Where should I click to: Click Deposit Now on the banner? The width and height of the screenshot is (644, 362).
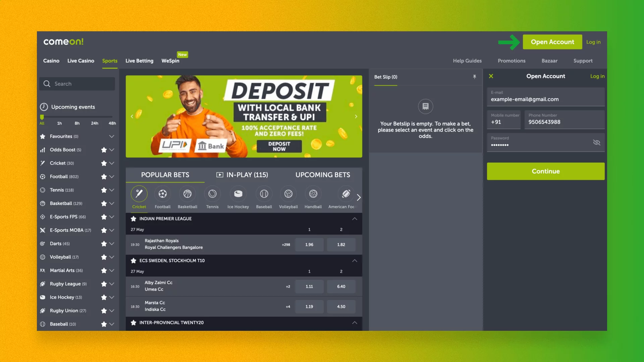click(x=279, y=146)
